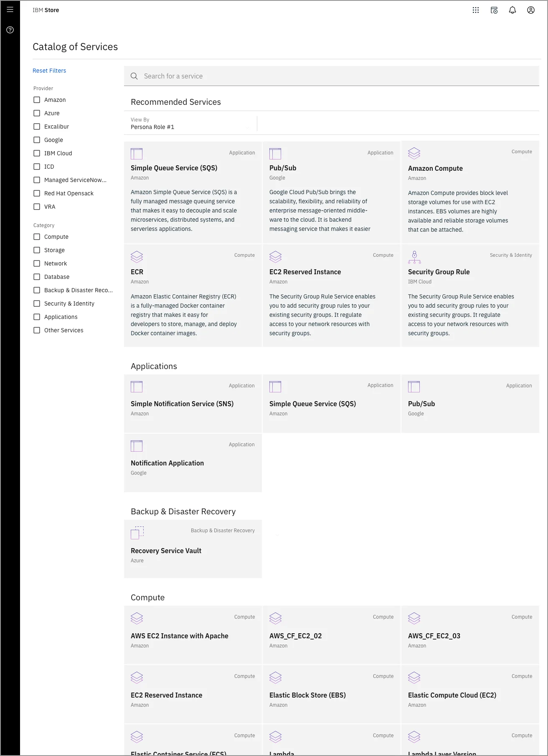
Task: Tick the IBM Cloud provider checkbox
Action: coord(37,153)
